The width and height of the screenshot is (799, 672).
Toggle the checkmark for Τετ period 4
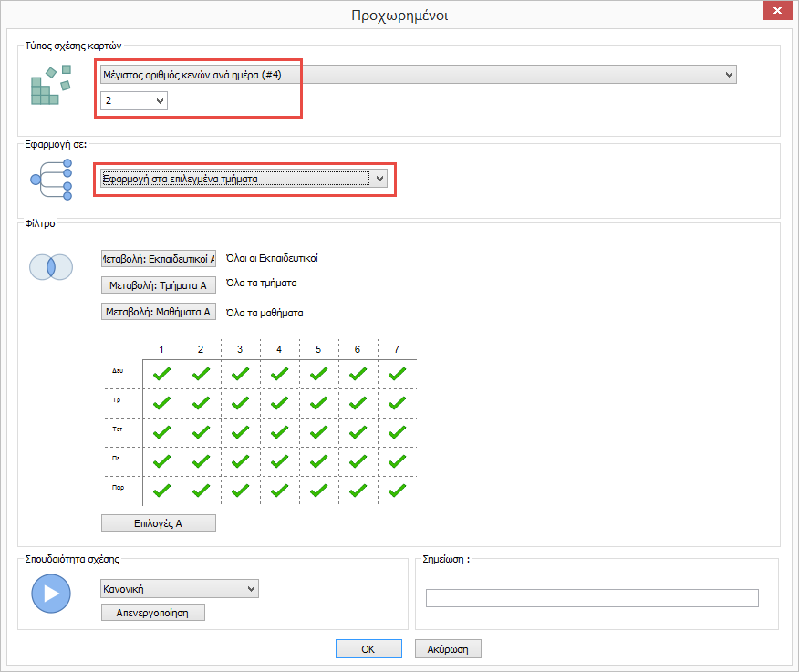[280, 431]
